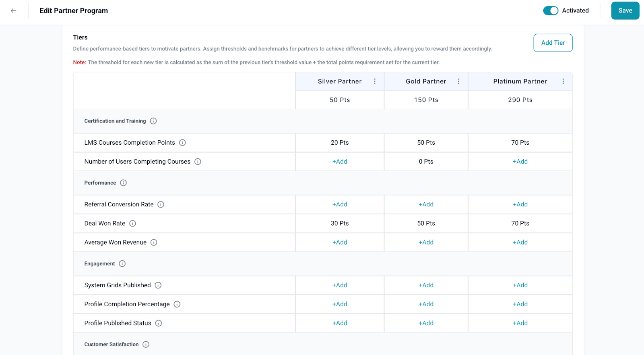Toggle the Activated switch off

[x=550, y=11]
